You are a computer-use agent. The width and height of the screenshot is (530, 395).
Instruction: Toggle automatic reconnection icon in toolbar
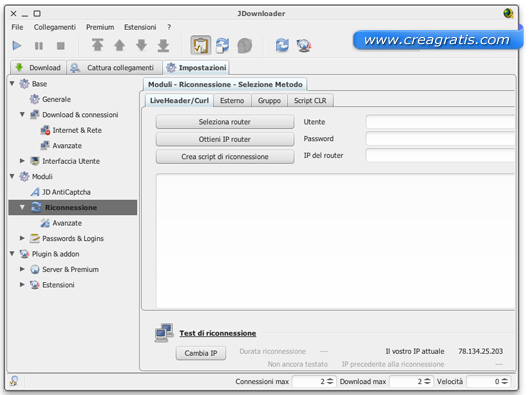(223, 45)
